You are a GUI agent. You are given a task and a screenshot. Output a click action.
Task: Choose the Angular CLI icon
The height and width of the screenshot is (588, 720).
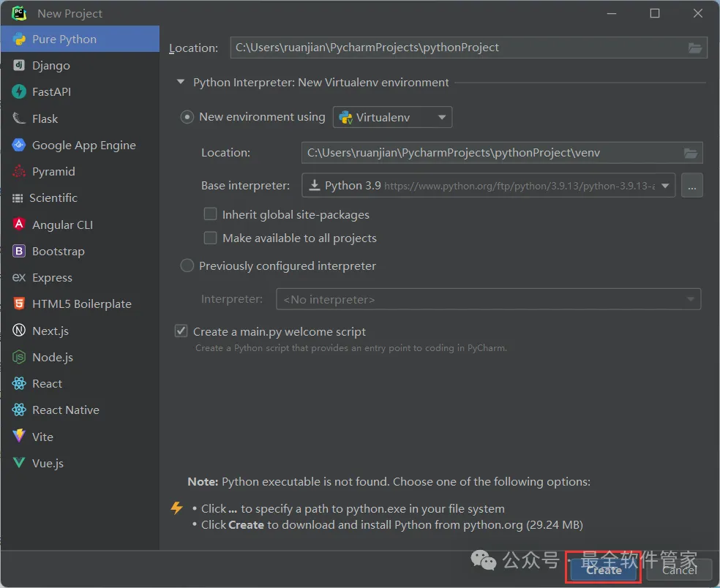point(19,225)
